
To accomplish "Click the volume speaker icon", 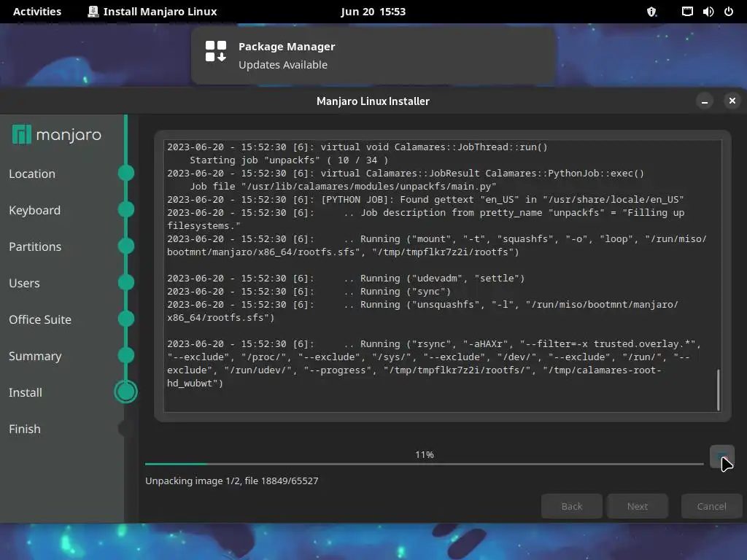I will click(x=708, y=12).
